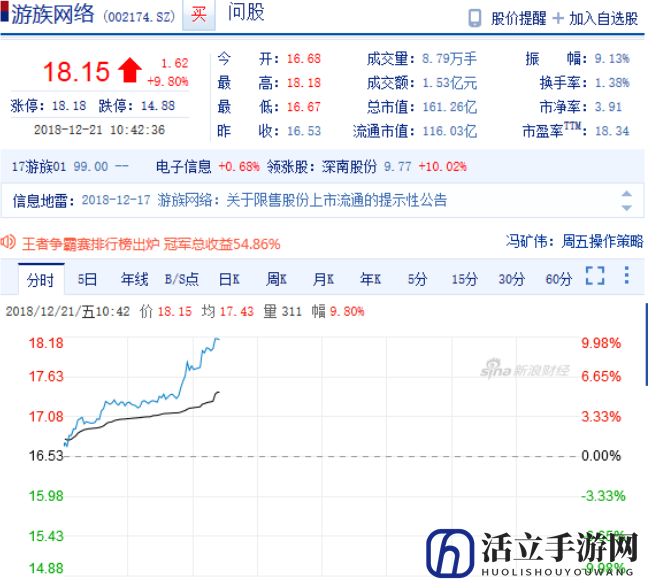Switch to the 月K chart tab
Screen dimensions: 648x583
tap(323, 280)
